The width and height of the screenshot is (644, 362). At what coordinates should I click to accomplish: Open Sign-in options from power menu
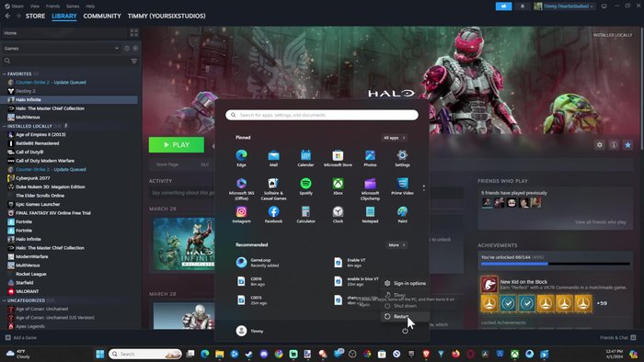pos(405,283)
